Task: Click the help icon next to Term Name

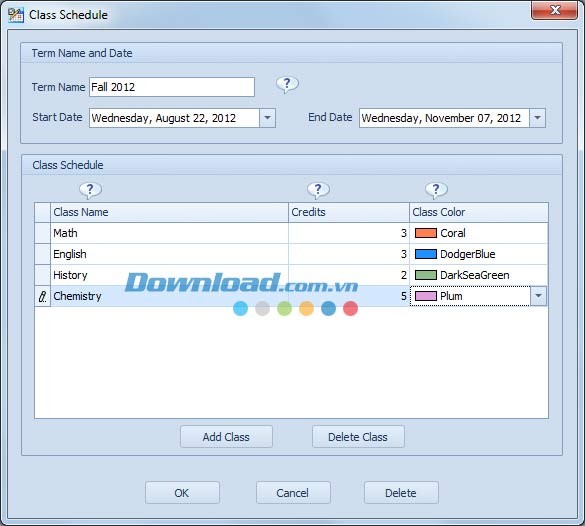Action: point(287,85)
